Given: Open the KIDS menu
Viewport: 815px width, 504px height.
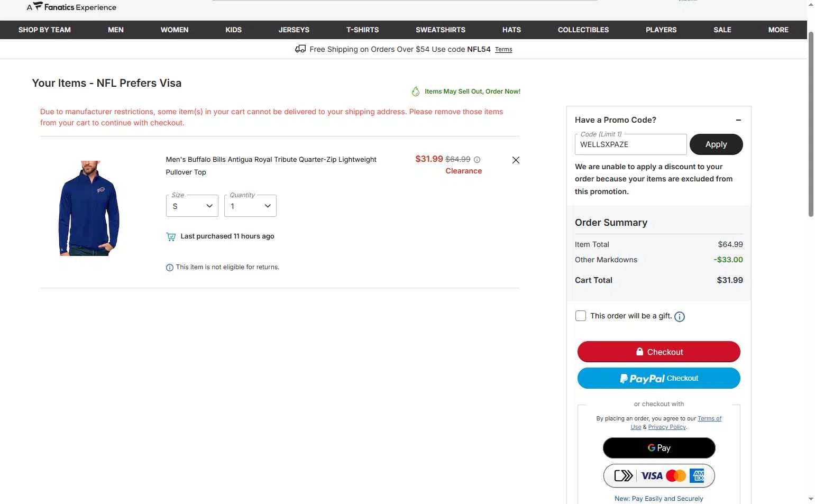Looking at the screenshot, I should [x=233, y=30].
